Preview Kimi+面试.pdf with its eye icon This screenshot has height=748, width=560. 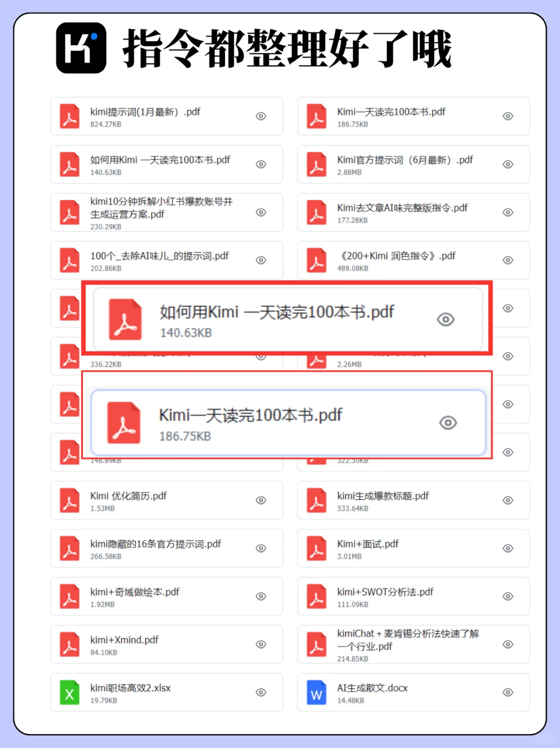[508, 548]
